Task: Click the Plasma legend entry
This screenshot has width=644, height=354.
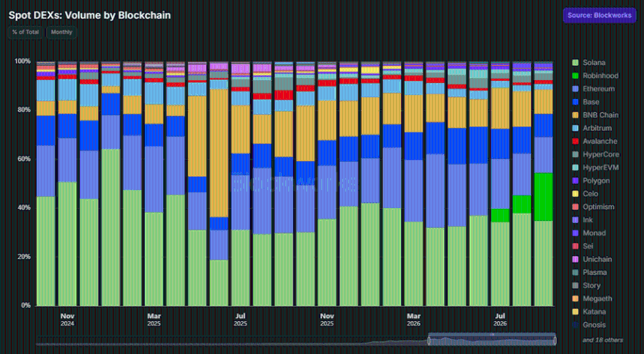Action: tap(590, 272)
